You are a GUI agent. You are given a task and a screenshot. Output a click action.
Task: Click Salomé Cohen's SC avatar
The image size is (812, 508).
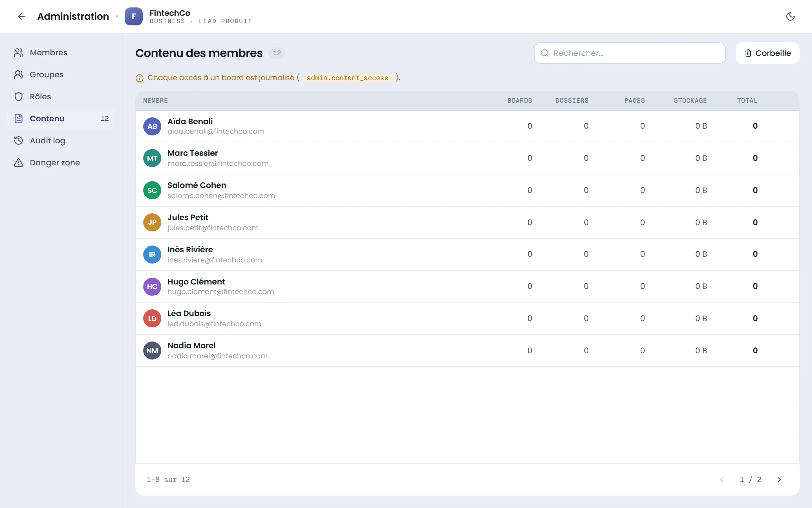pos(152,190)
